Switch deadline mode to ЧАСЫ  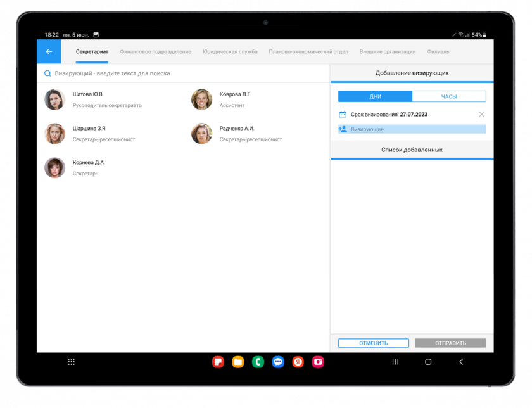click(448, 97)
